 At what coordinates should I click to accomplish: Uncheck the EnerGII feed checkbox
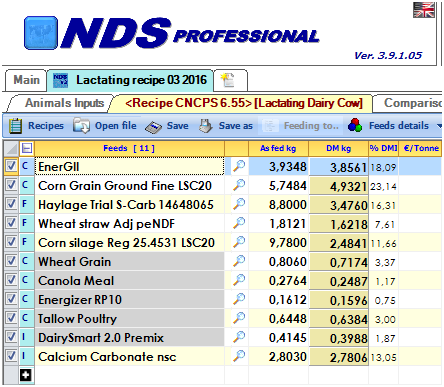coord(11,166)
